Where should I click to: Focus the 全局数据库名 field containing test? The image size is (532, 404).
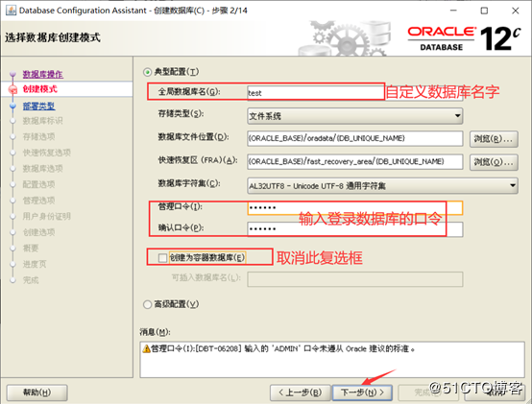pyautogui.click(x=355, y=92)
